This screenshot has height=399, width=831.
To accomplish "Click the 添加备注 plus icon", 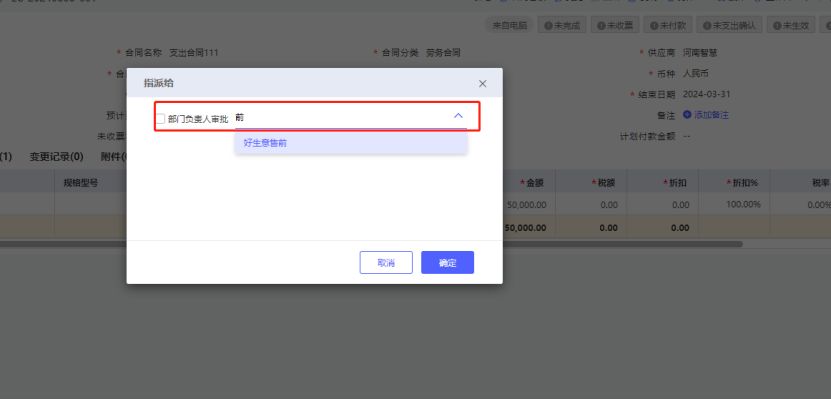I will (687, 114).
